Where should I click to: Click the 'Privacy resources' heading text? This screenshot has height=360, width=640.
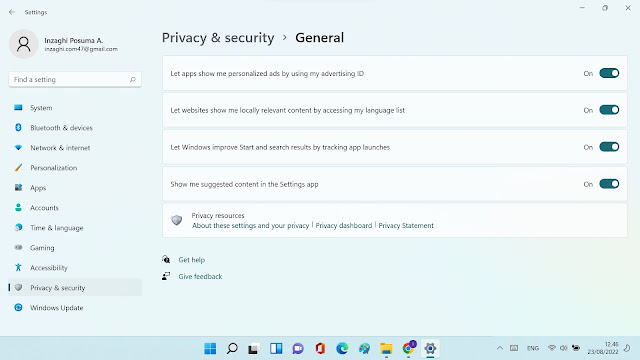(x=218, y=216)
